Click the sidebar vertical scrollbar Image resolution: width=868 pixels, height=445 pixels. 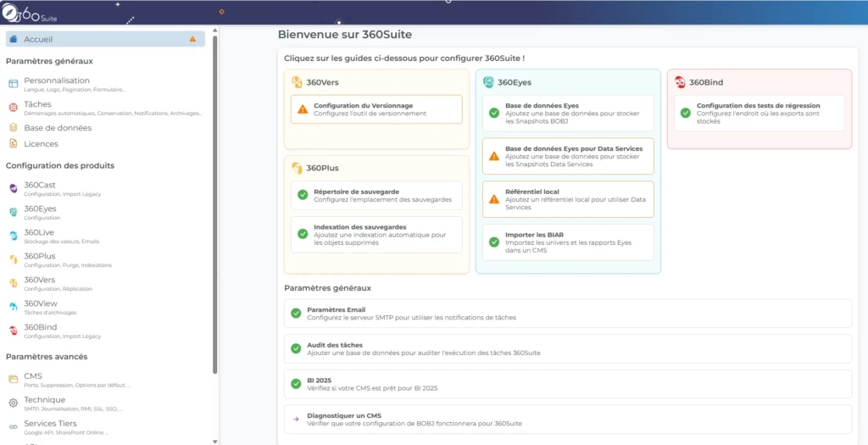pyautogui.click(x=215, y=203)
